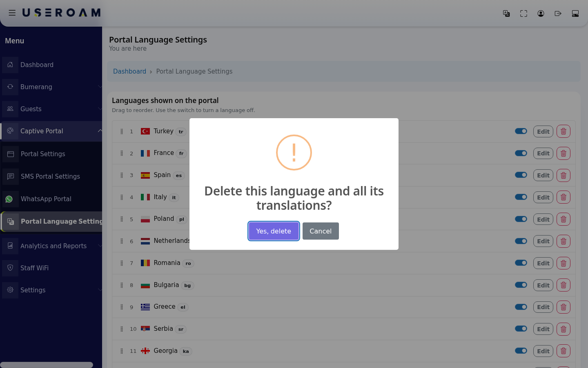This screenshot has width=588, height=368.
Task: Follow the Dashboard breadcrumb link
Action: coord(129,71)
